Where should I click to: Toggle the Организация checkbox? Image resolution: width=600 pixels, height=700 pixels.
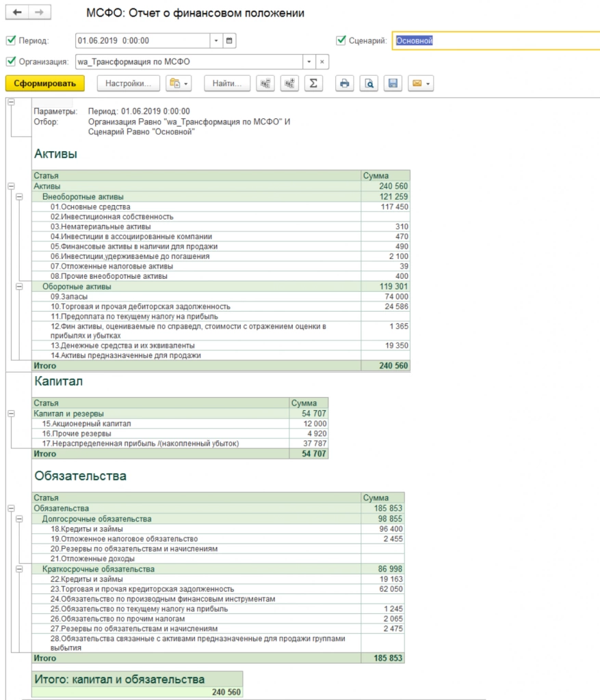click(x=10, y=62)
